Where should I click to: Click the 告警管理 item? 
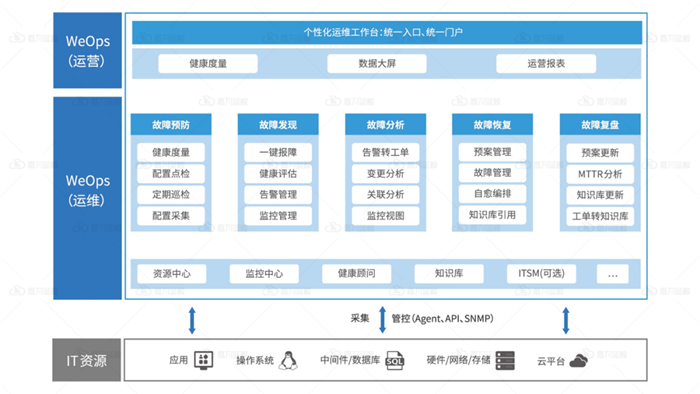click(x=278, y=195)
